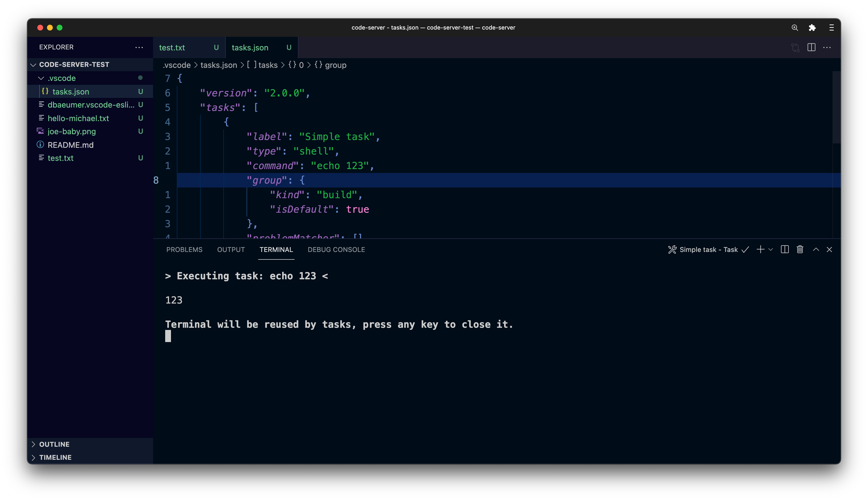Open editor more actions ellipsis
868x500 pixels.
point(827,47)
